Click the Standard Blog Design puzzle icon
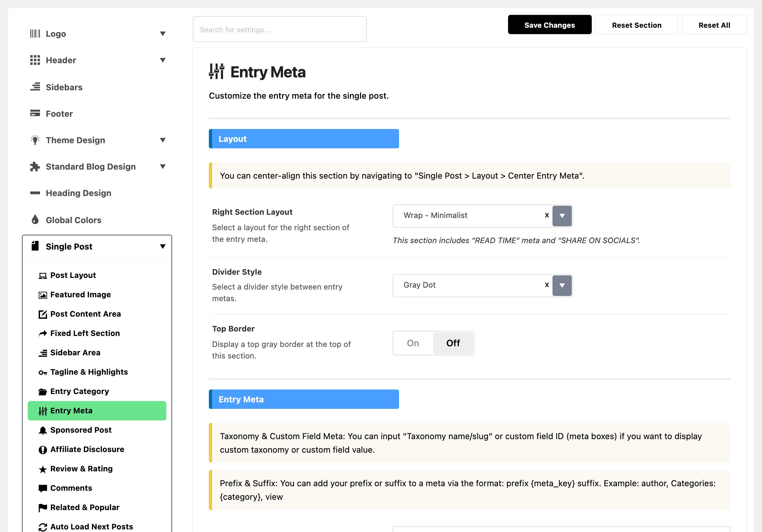 tap(35, 167)
